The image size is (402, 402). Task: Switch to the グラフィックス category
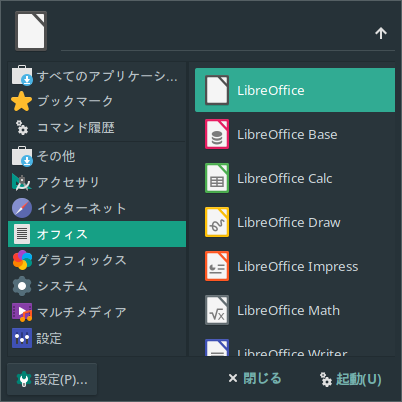97,260
